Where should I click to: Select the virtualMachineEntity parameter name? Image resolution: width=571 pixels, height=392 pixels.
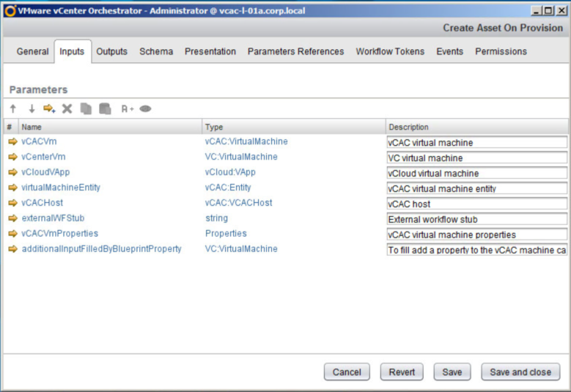(60, 187)
